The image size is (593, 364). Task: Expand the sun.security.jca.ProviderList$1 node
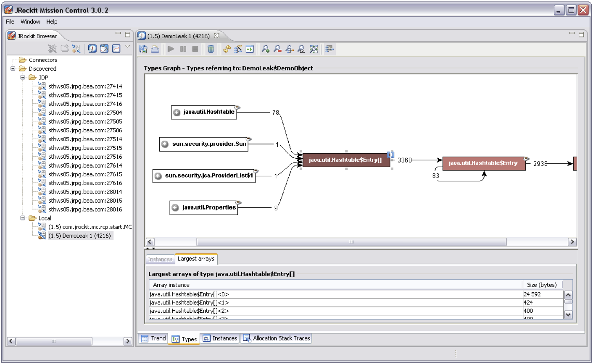point(158,176)
